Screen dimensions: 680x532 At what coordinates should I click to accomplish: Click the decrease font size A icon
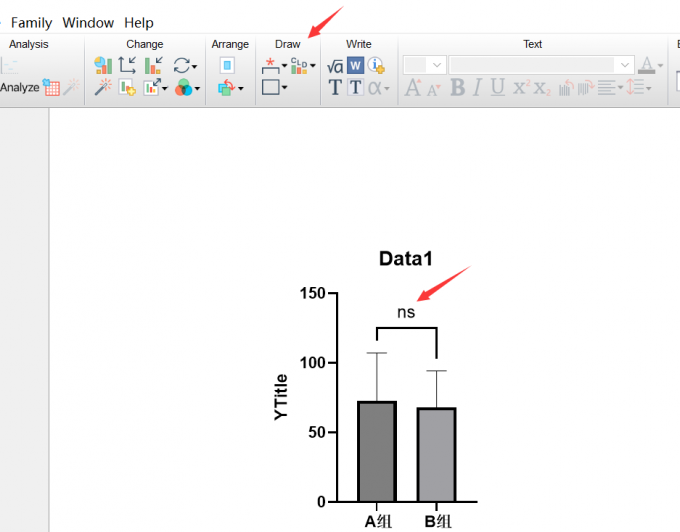tap(434, 89)
